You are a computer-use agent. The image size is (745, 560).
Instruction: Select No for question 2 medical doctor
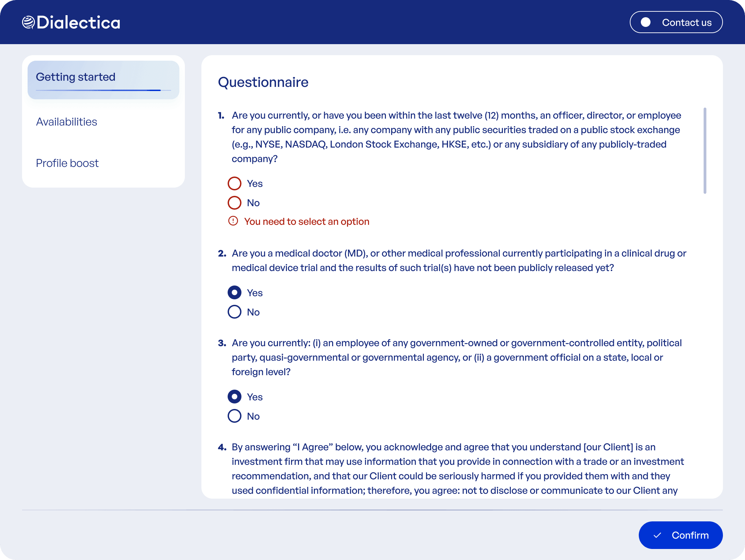pos(235,312)
